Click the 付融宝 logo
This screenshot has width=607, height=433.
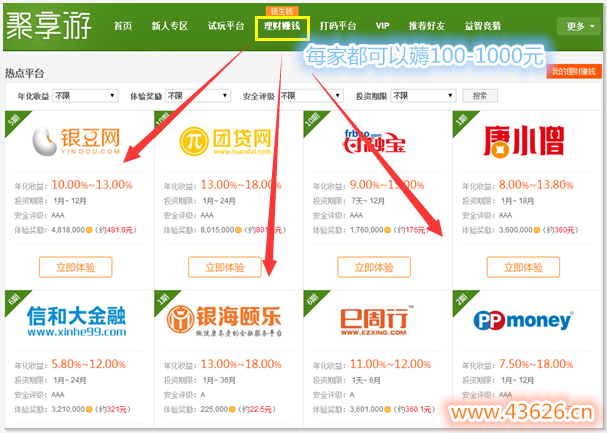tap(374, 142)
